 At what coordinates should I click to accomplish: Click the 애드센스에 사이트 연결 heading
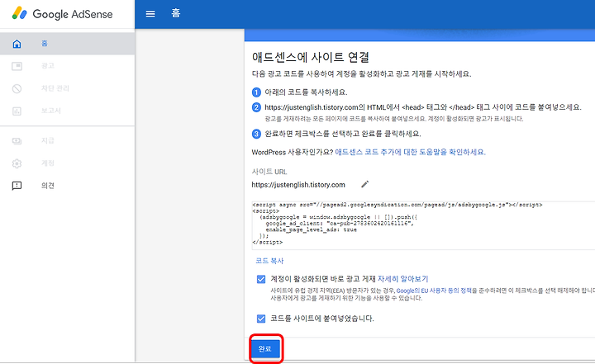click(311, 57)
